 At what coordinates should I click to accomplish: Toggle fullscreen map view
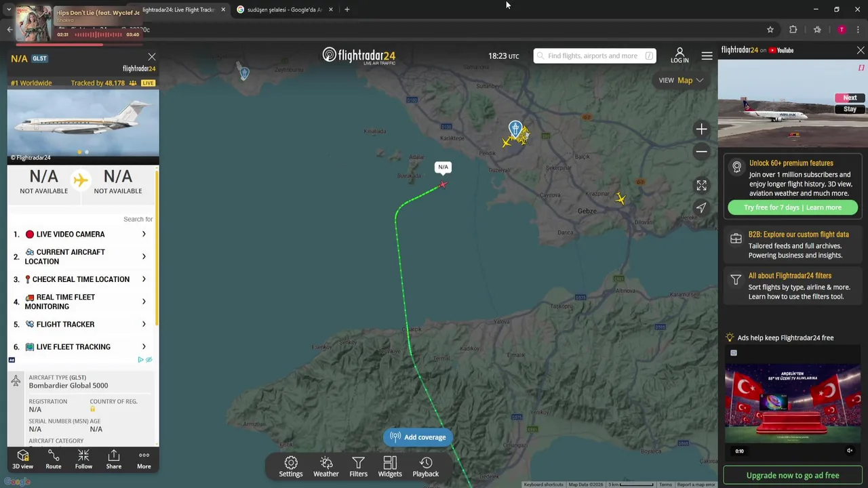coord(701,185)
